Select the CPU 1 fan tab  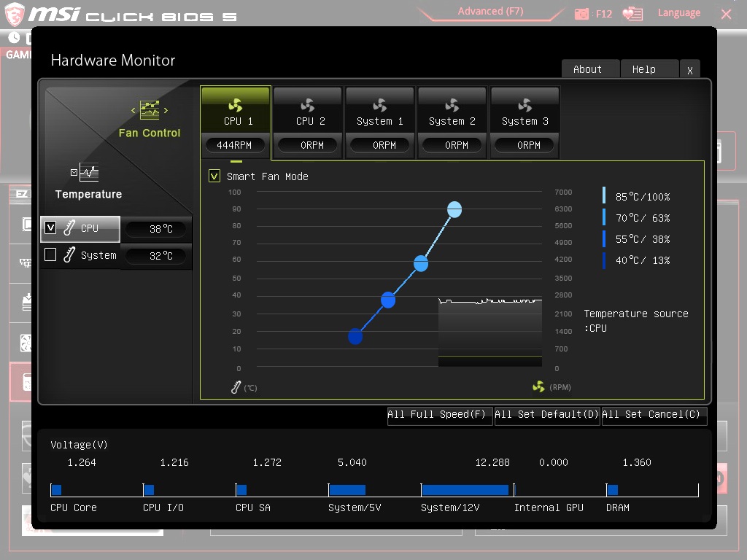(236, 122)
